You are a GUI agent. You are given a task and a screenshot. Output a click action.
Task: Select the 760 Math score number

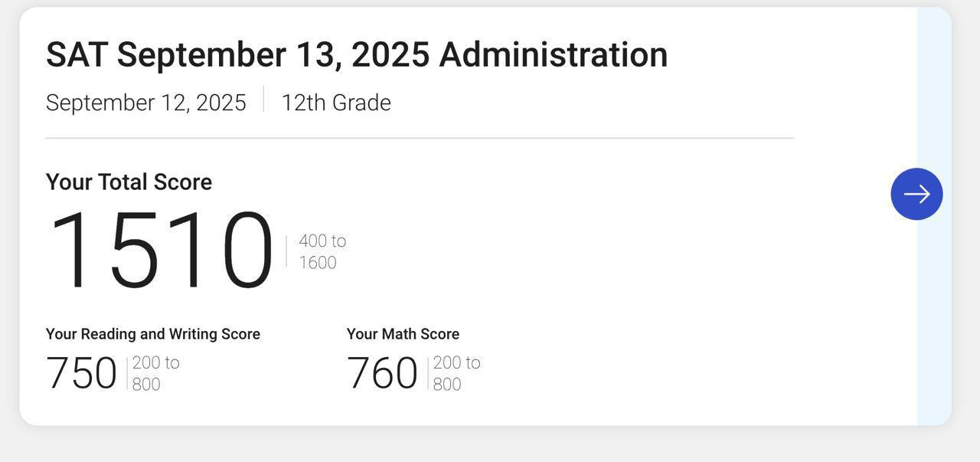click(382, 373)
